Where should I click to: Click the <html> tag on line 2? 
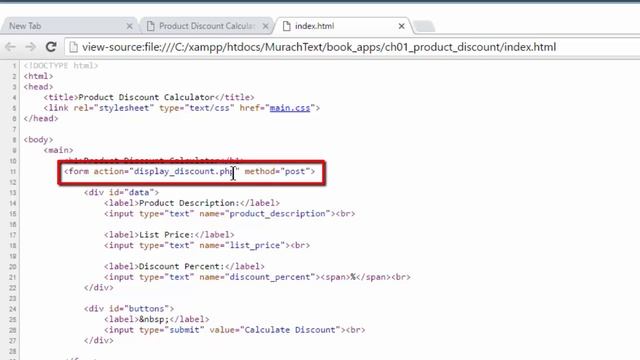38,76
